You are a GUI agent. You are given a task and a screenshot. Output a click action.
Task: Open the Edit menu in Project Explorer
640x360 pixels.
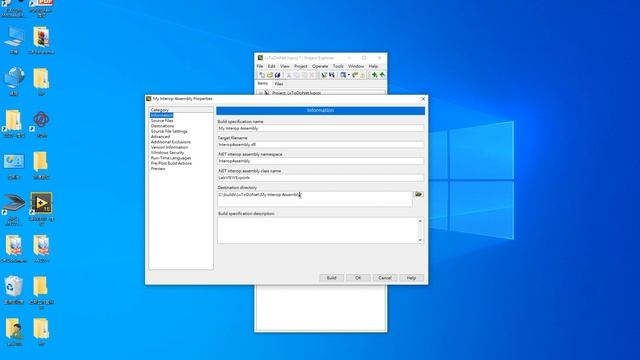(x=271, y=66)
